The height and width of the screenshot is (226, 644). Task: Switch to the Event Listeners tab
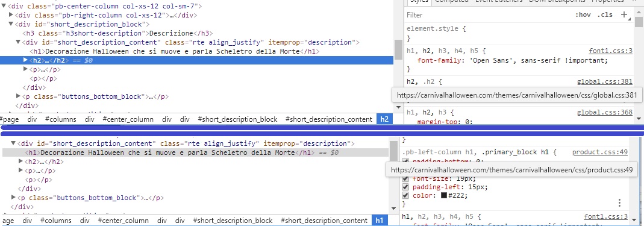click(x=499, y=1)
